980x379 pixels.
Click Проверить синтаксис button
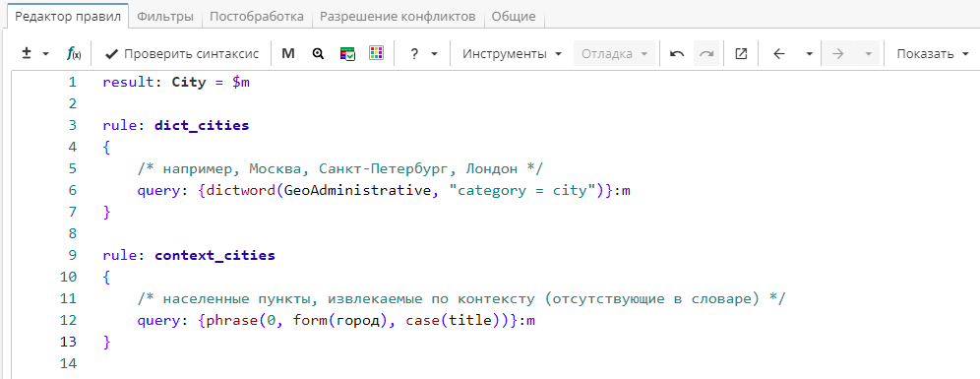[x=182, y=54]
